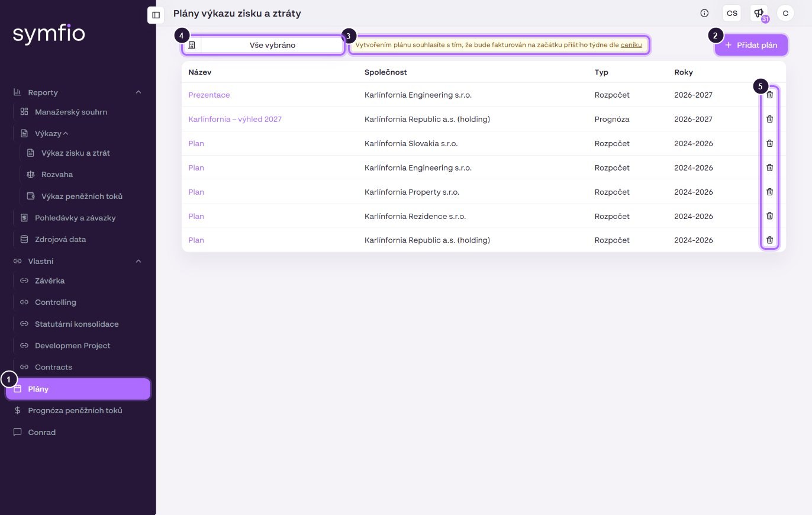This screenshot has width=812, height=515.
Task: Open announcements megaphone icon
Action: point(758,13)
